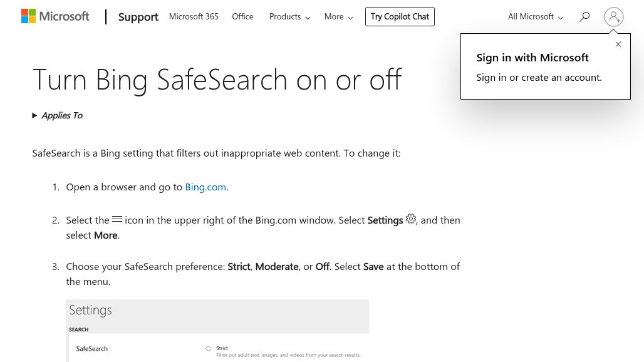Image resolution: width=644 pixels, height=362 pixels.
Task: Click the Microsoft logo
Action: (55, 16)
